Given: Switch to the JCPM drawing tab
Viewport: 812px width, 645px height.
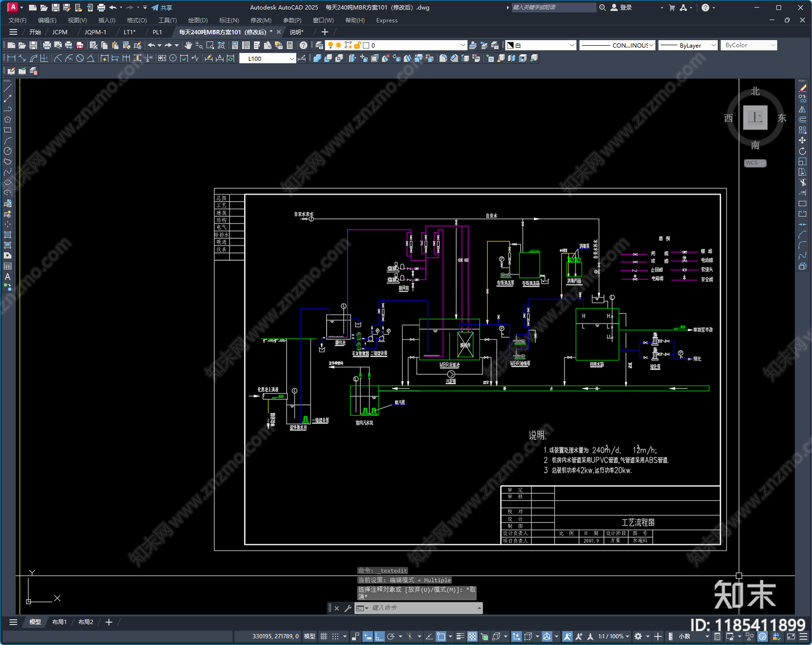Looking at the screenshot, I should click(x=60, y=32).
